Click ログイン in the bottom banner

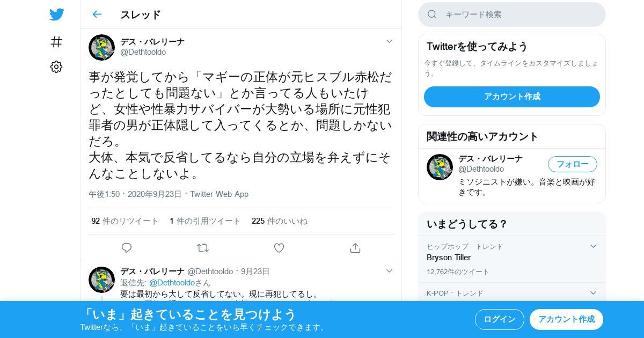500,319
